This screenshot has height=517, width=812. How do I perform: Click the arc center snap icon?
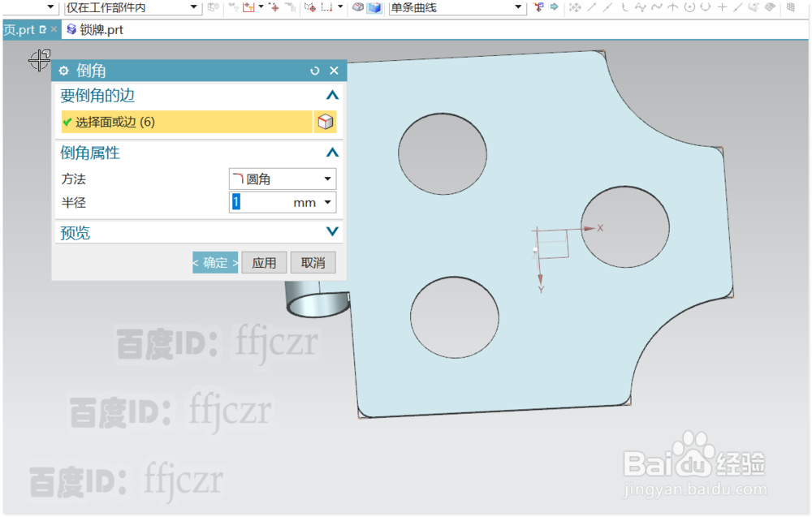[x=689, y=6]
